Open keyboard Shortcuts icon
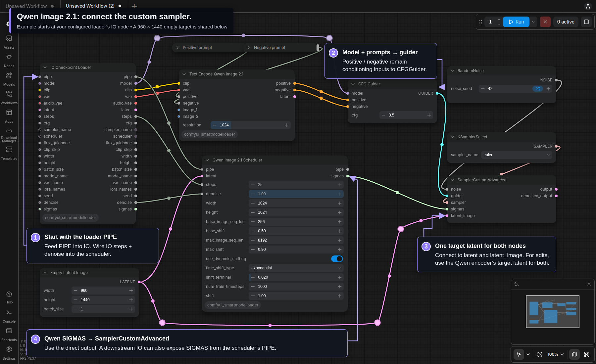The height and width of the screenshot is (364, 596). (x=9, y=334)
